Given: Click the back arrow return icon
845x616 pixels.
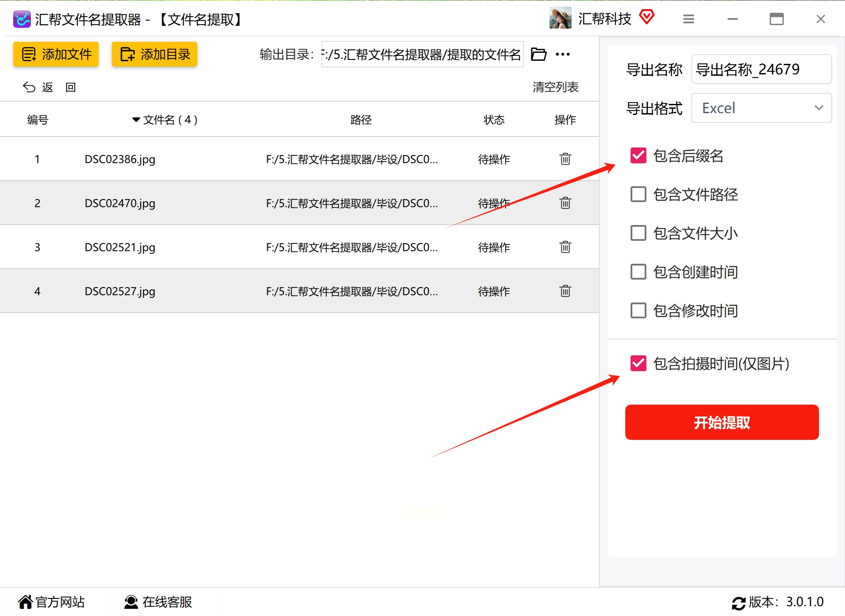Looking at the screenshot, I should click(x=29, y=87).
